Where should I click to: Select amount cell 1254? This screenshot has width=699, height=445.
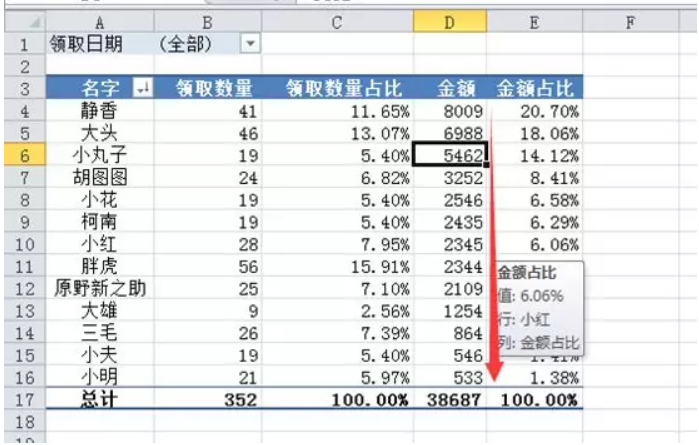coord(450,311)
